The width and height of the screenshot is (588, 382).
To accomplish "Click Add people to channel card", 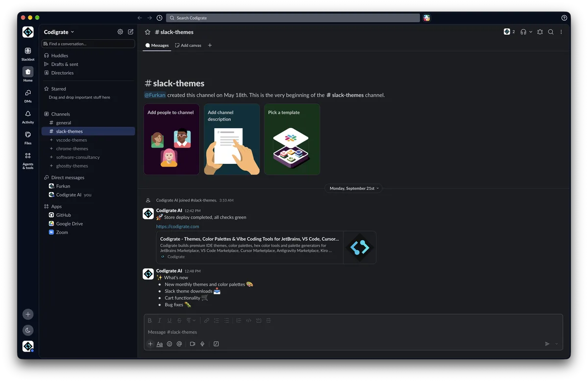I will (x=171, y=139).
